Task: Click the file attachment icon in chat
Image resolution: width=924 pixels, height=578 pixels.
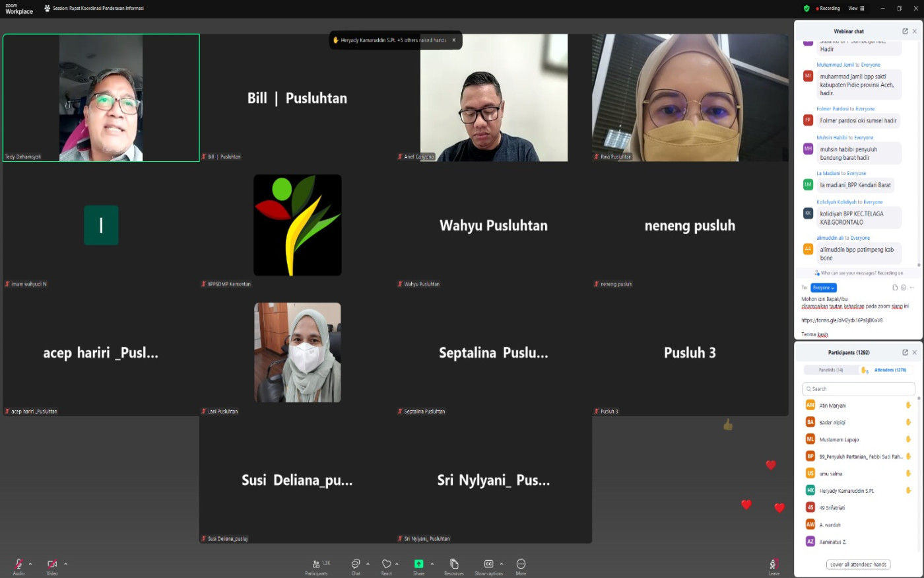Action: [x=895, y=287]
